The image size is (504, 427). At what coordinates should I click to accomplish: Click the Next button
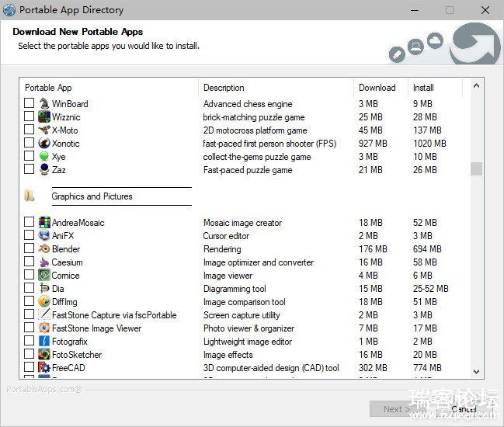pos(397,409)
